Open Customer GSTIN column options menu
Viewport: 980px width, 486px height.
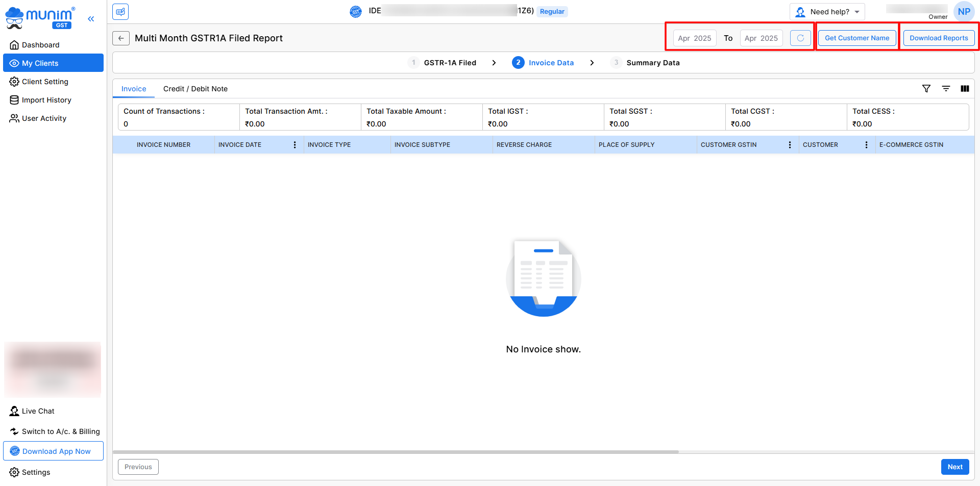tap(790, 145)
